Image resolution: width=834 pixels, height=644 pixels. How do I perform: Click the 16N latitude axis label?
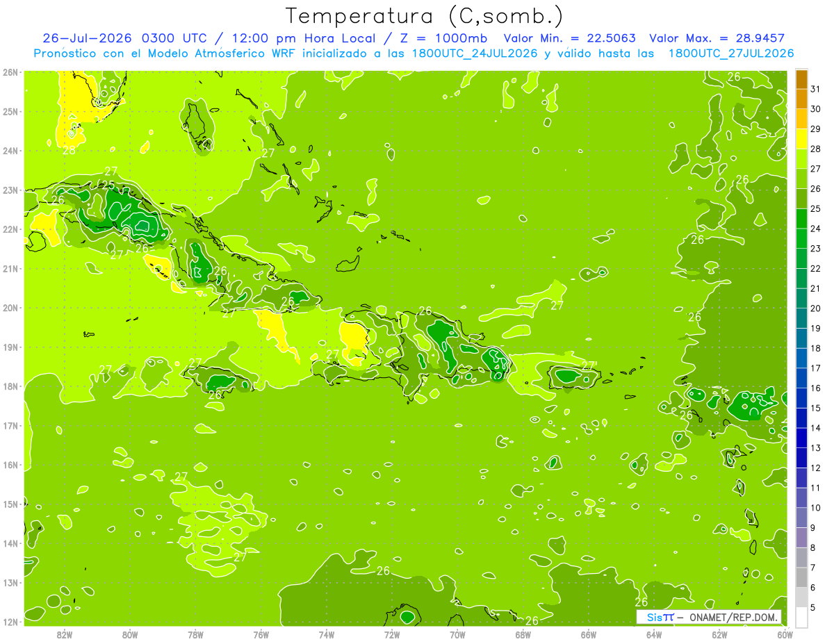(10, 465)
